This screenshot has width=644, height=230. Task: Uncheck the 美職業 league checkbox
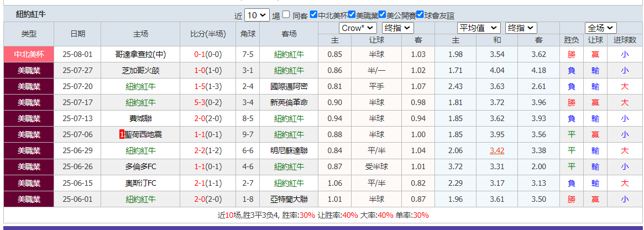tap(352, 15)
